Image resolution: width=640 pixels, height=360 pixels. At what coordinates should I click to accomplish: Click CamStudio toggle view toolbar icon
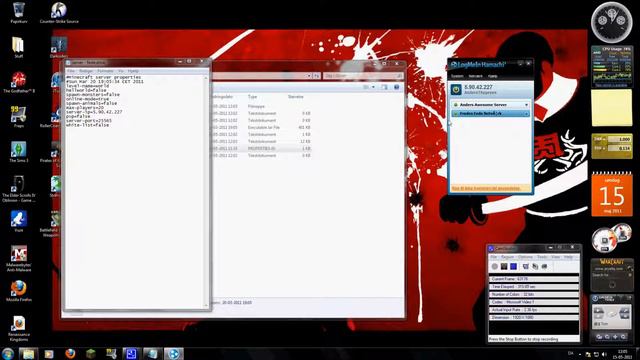526,267
